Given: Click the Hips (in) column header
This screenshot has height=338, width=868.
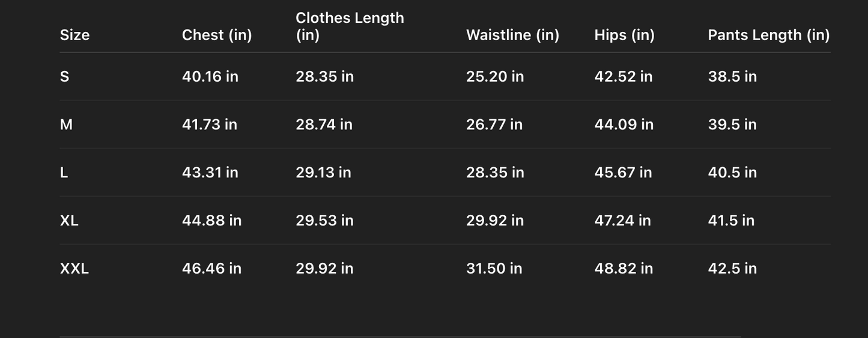Looking at the screenshot, I should coord(624,35).
